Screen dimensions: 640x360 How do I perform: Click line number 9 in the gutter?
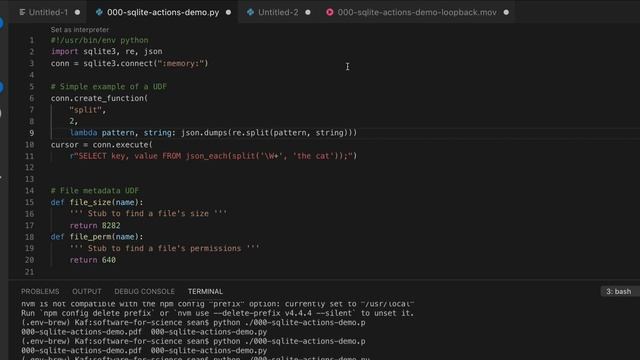coord(31,133)
